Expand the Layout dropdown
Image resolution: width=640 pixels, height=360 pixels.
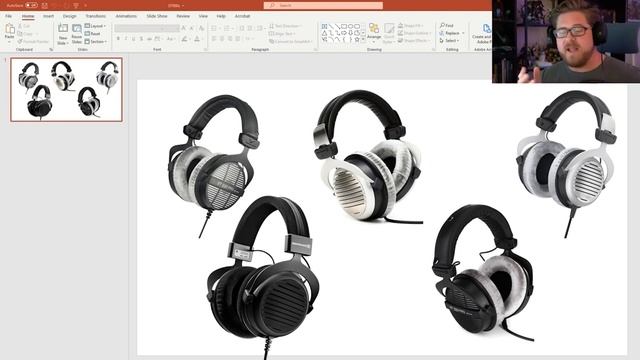point(95,26)
